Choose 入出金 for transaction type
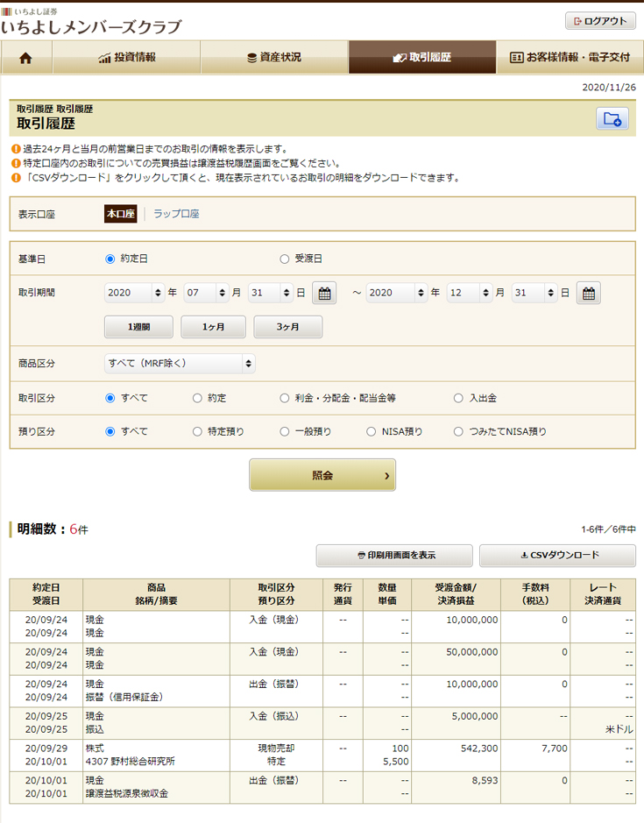Image resolution: width=644 pixels, height=823 pixels. pyautogui.click(x=458, y=398)
